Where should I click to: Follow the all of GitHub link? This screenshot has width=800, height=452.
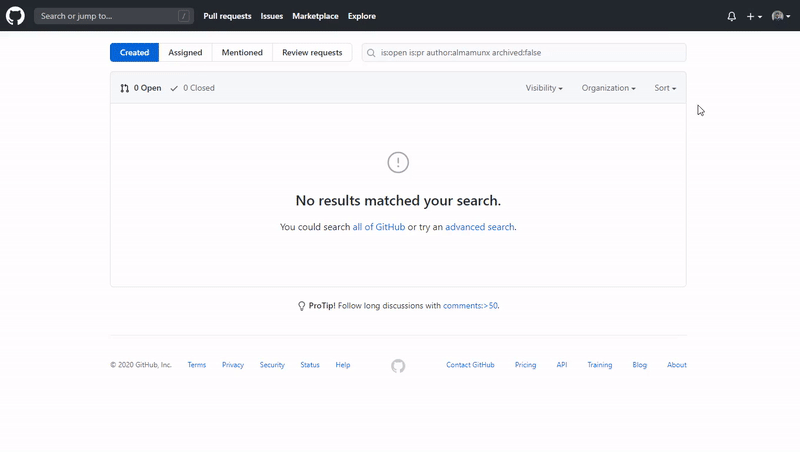click(x=379, y=227)
